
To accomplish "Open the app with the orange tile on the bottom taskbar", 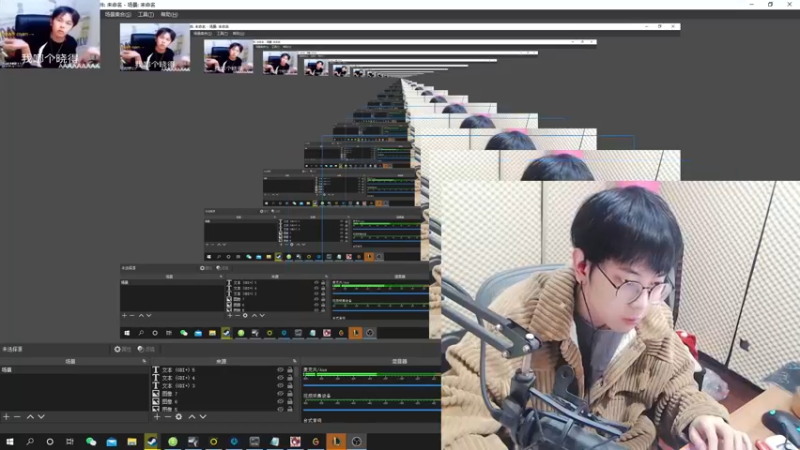I will 336,442.
